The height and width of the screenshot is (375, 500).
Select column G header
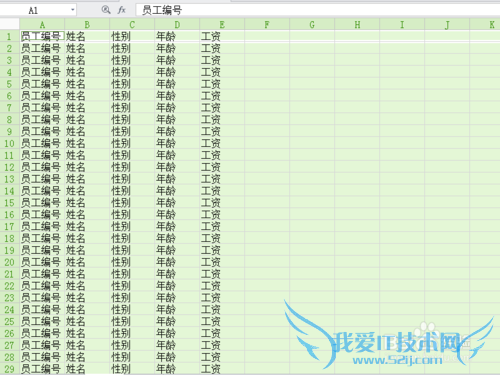312,24
